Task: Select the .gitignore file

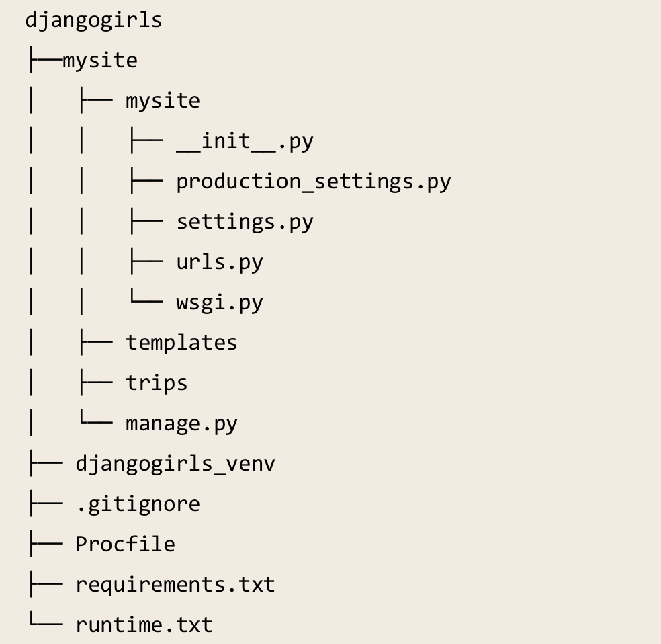Action: [x=137, y=504]
